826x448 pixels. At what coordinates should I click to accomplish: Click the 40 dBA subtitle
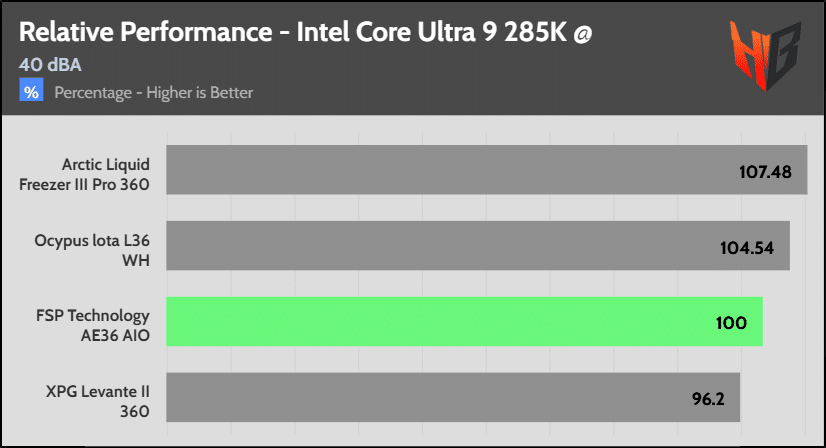[50, 65]
